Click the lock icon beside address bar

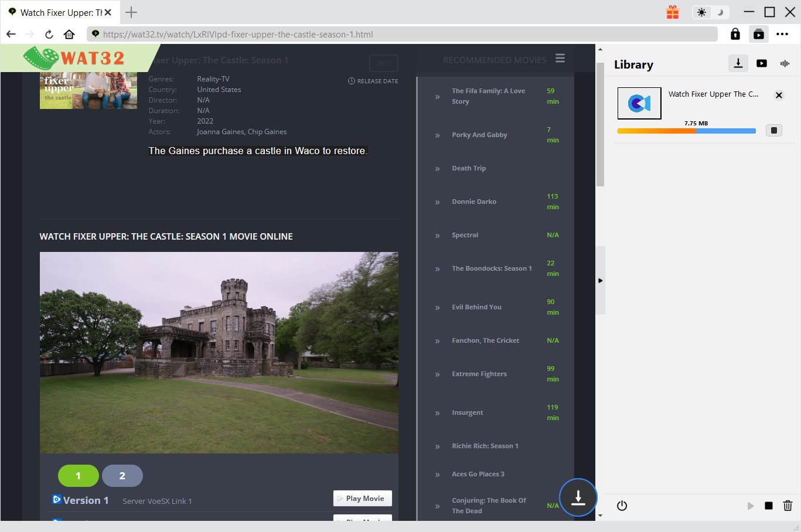[x=735, y=35]
